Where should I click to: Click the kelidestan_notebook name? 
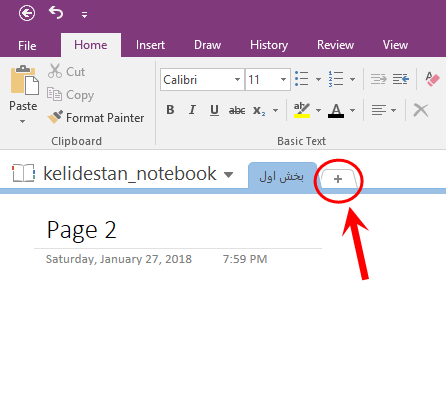[130, 174]
